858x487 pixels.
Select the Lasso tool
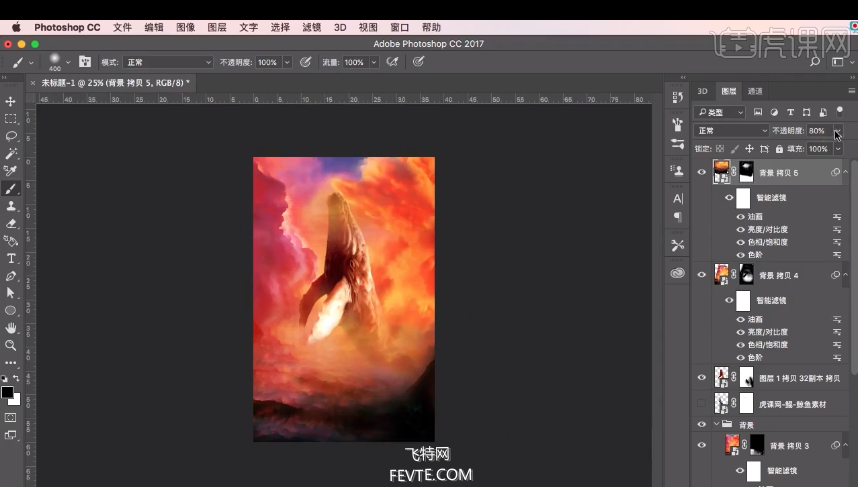coord(10,136)
